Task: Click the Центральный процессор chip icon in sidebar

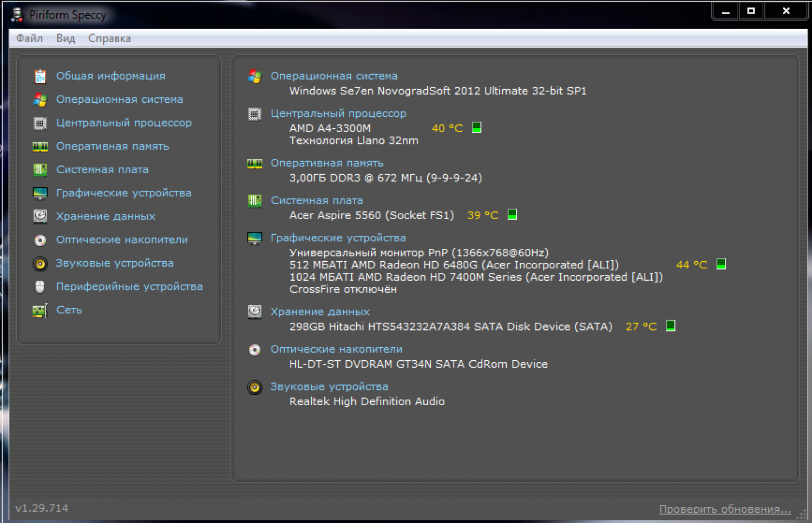Action: (x=40, y=123)
